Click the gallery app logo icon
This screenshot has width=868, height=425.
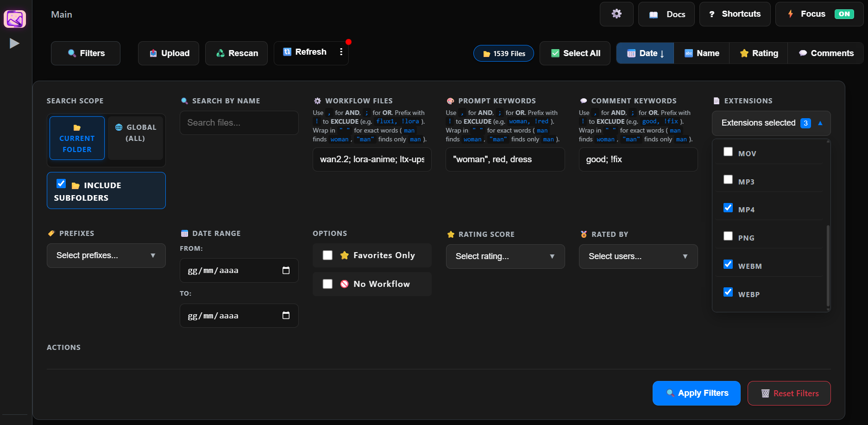click(x=15, y=19)
